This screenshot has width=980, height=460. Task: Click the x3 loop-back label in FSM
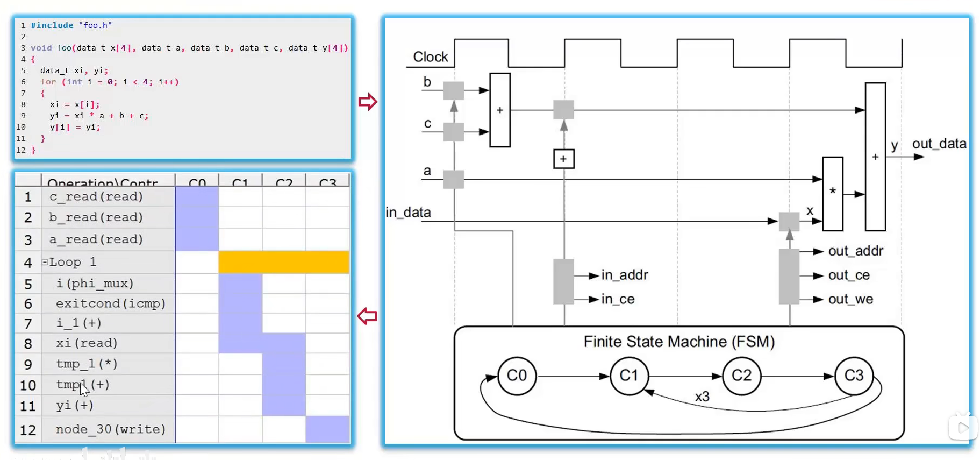[702, 397]
